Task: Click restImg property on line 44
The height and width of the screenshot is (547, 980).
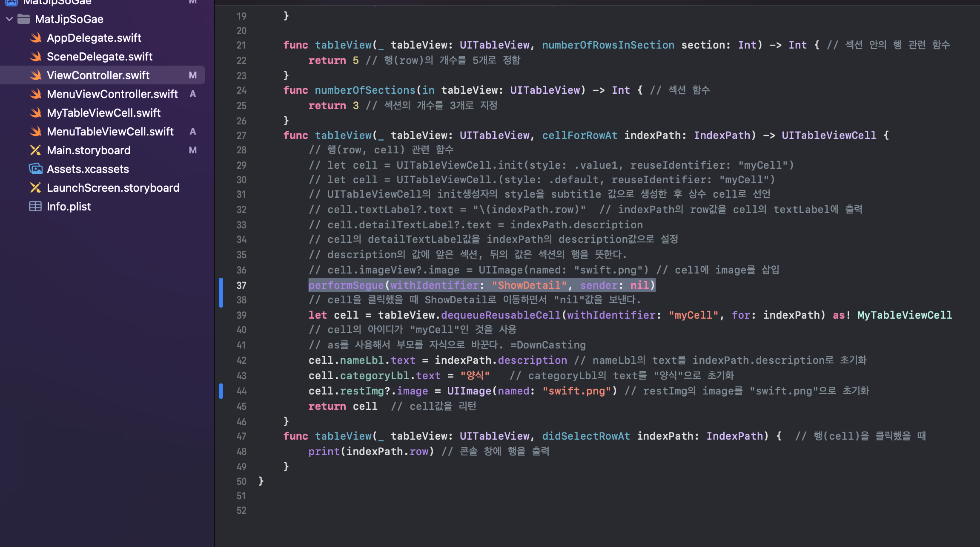Action: click(x=362, y=391)
